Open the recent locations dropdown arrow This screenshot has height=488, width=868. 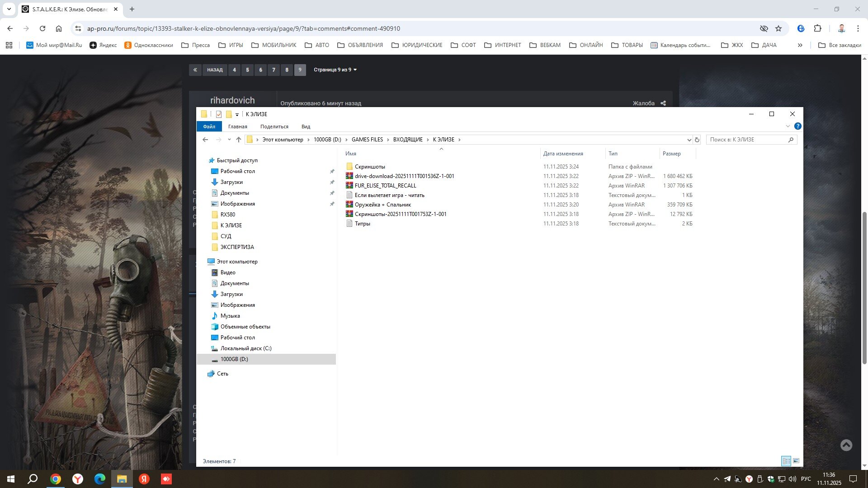(x=229, y=140)
